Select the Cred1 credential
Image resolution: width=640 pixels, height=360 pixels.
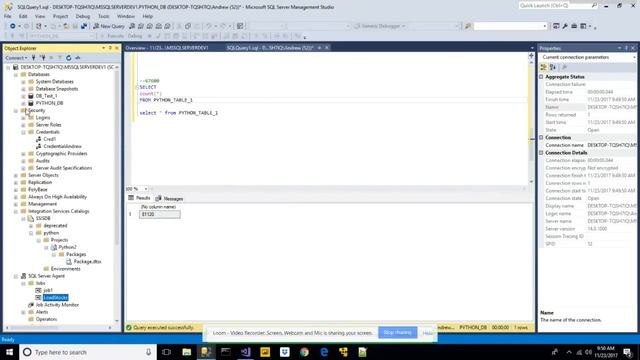(49, 139)
